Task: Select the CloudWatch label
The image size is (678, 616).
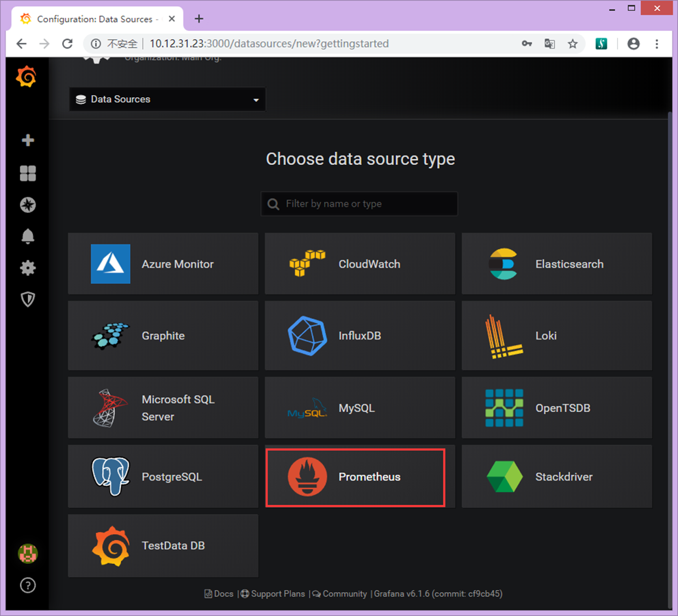Action: [x=369, y=264]
